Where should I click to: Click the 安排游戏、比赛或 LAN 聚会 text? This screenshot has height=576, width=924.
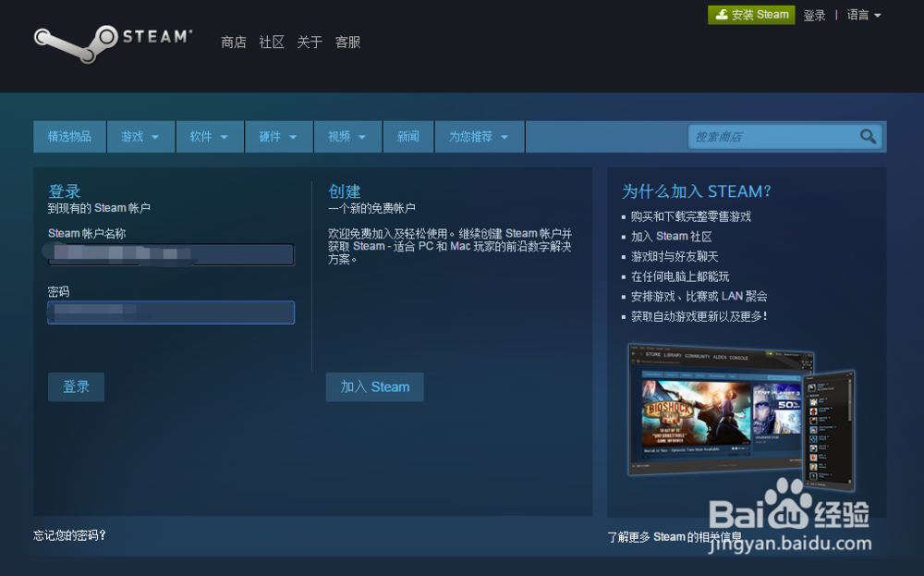click(x=699, y=297)
